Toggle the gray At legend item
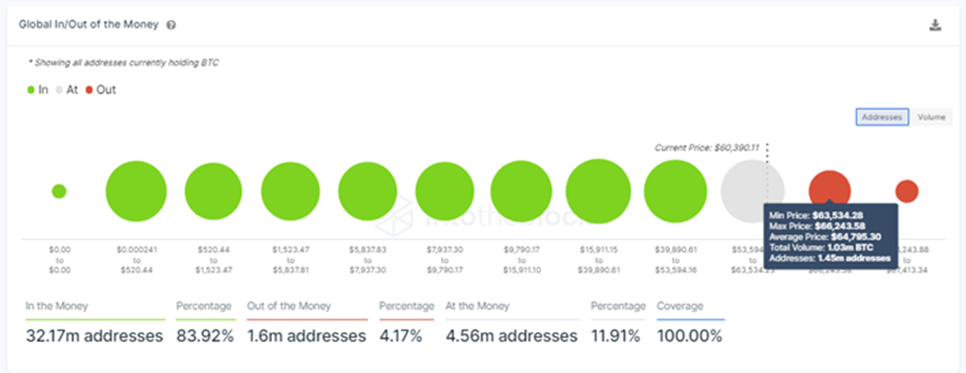Viewport: 966px width, 373px height. pos(67,90)
